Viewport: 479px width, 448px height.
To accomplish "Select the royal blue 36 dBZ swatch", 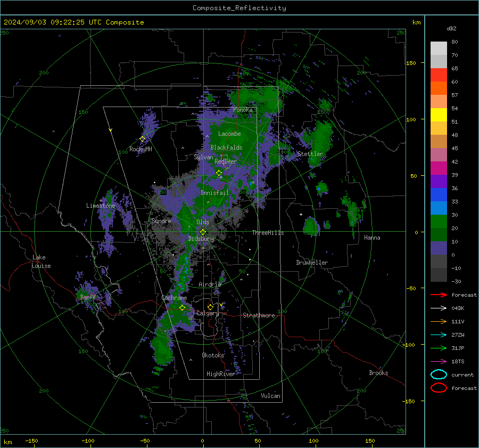I will [x=439, y=194].
